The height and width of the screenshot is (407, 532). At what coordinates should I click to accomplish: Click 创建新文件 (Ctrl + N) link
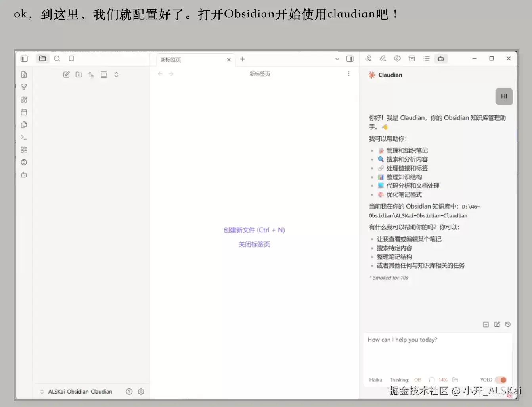click(254, 230)
